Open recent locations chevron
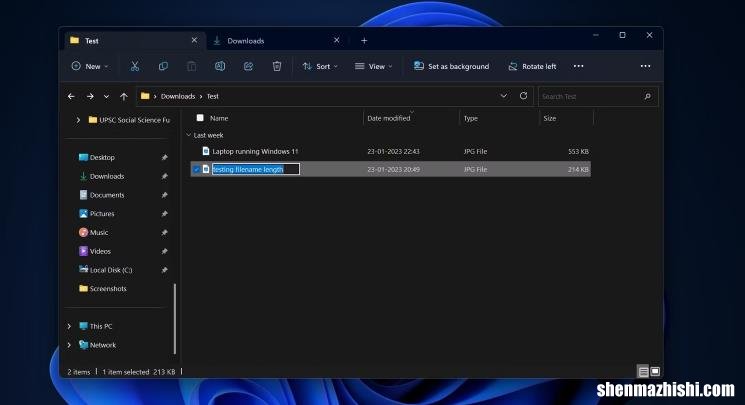The height and width of the screenshot is (405, 745). 106,96
